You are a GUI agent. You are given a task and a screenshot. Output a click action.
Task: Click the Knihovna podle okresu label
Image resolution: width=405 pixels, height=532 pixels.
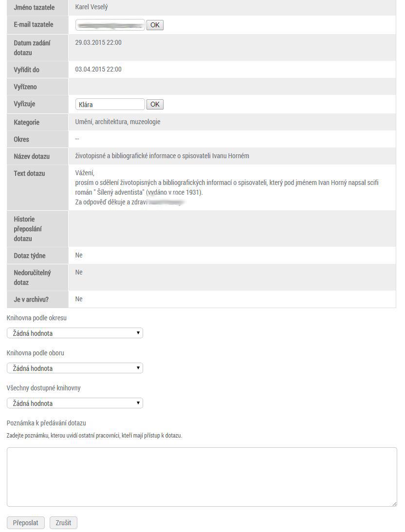37,318
